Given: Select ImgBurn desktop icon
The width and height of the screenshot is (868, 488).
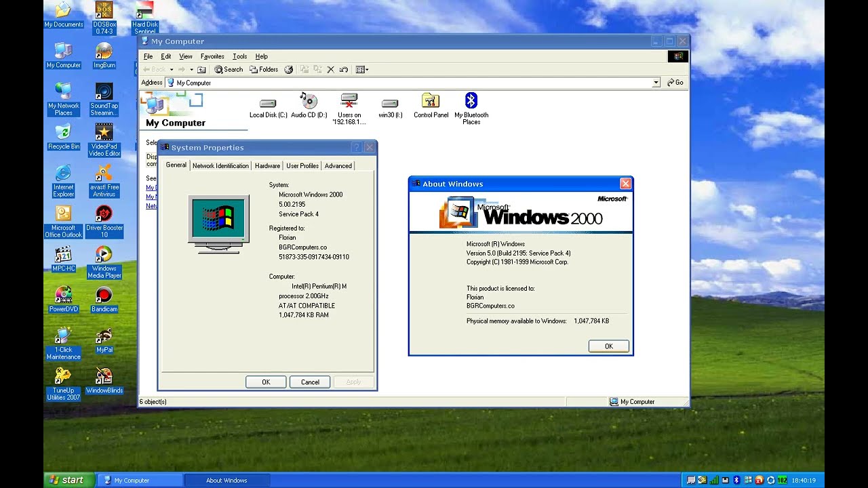Looking at the screenshot, I should [x=104, y=56].
